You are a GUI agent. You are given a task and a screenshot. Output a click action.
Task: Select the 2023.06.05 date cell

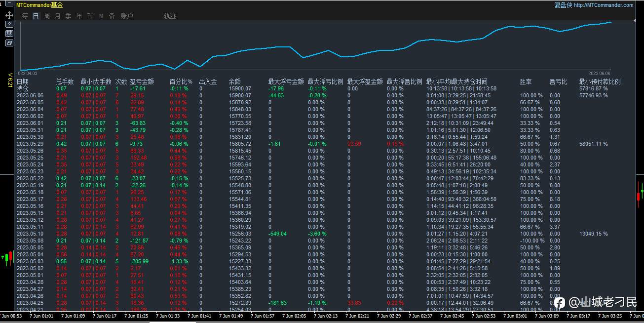coord(30,102)
